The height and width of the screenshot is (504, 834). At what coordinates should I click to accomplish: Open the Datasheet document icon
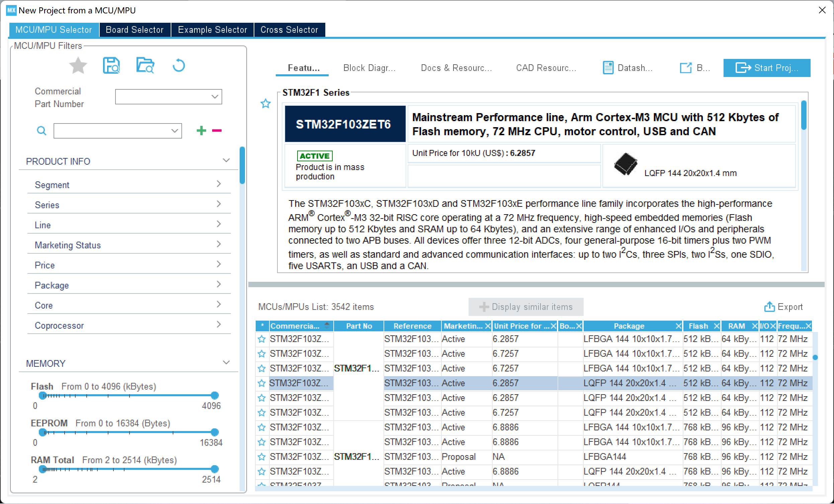(608, 68)
